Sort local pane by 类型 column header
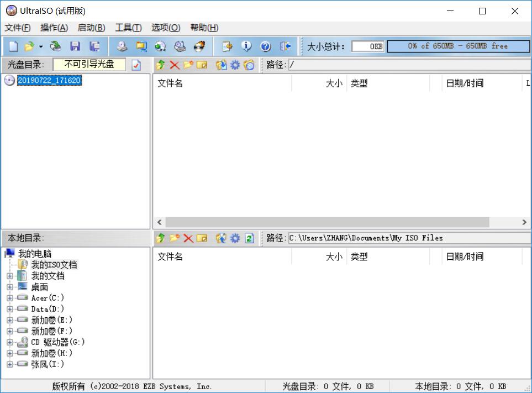This screenshot has height=393, width=532. (x=388, y=256)
